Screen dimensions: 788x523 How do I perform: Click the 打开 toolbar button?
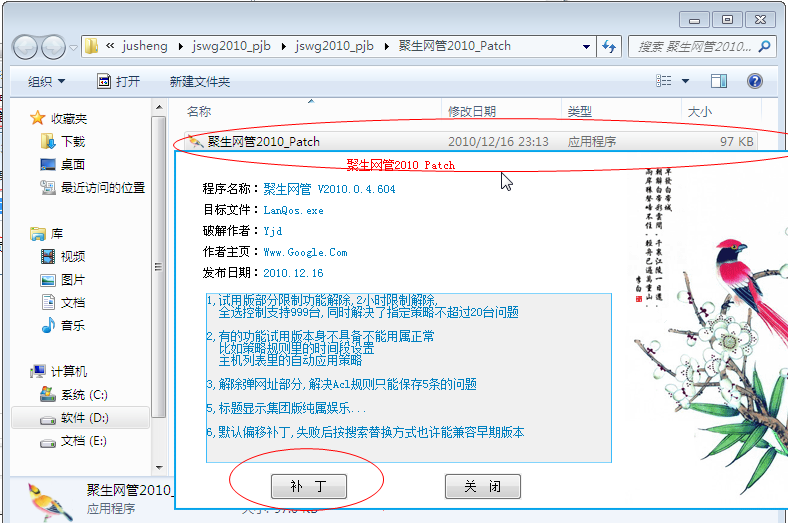(119, 81)
